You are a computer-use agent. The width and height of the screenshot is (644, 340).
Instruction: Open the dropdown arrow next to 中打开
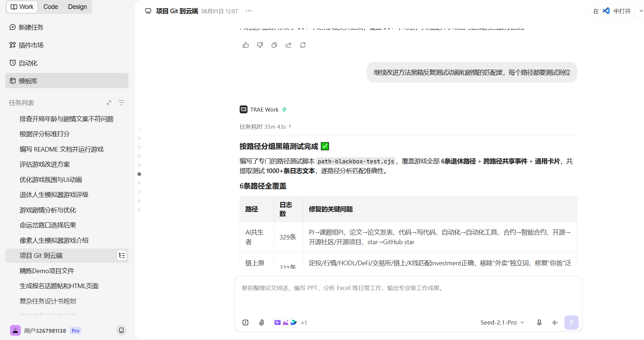[x=640, y=11]
